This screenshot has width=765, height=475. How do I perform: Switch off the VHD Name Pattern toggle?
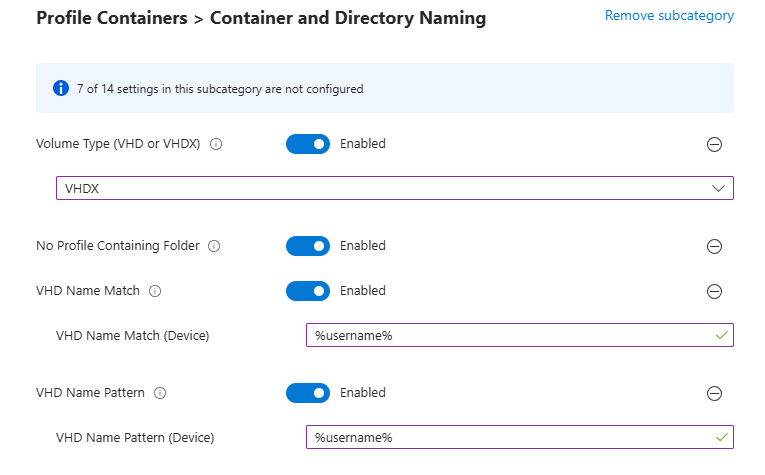coord(308,393)
